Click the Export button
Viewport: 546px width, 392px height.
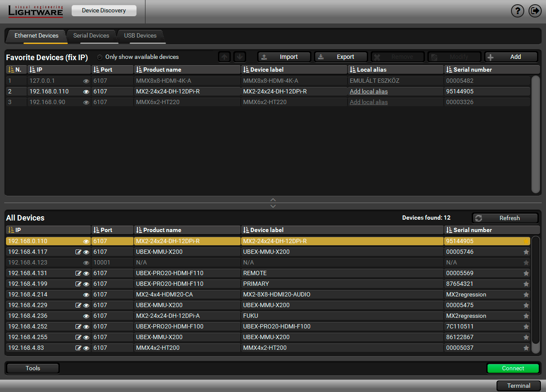[x=341, y=57]
